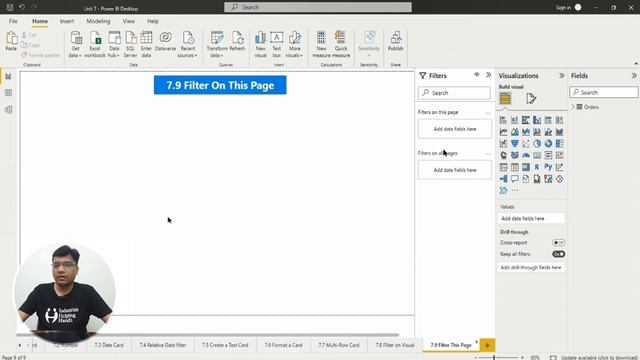
Task: Click the title bar Search box
Action: click(318, 7)
